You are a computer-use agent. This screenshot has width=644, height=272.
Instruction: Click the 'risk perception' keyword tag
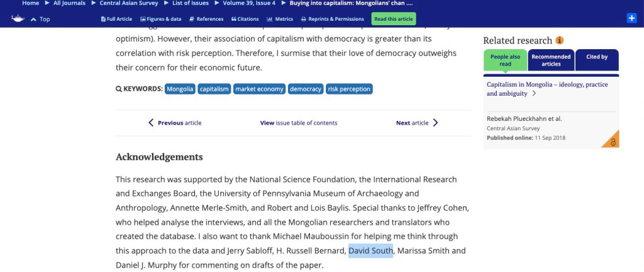tap(349, 89)
